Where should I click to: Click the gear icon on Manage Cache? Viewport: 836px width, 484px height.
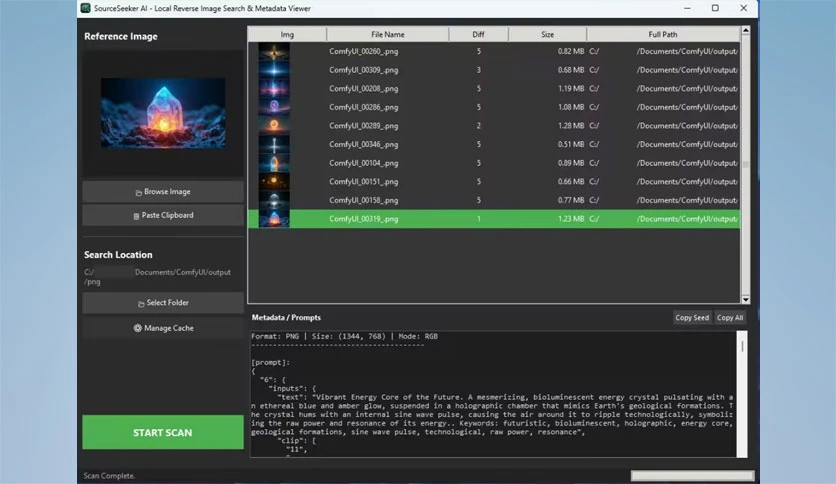point(138,328)
